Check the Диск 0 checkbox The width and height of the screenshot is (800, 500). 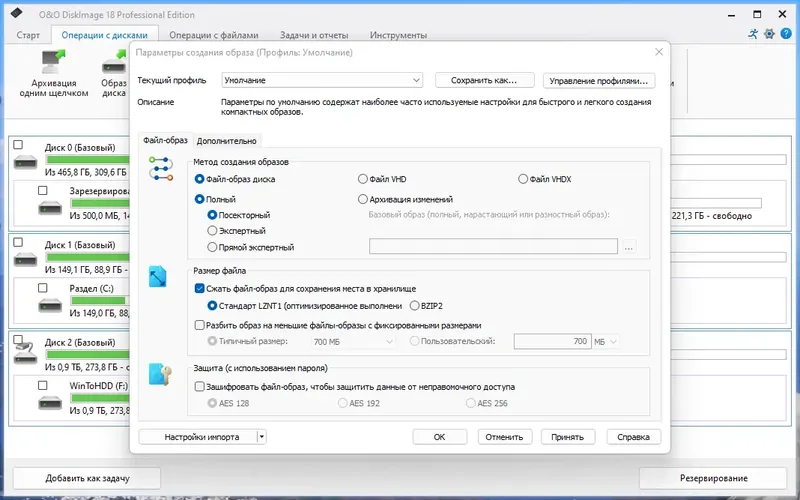(18, 144)
